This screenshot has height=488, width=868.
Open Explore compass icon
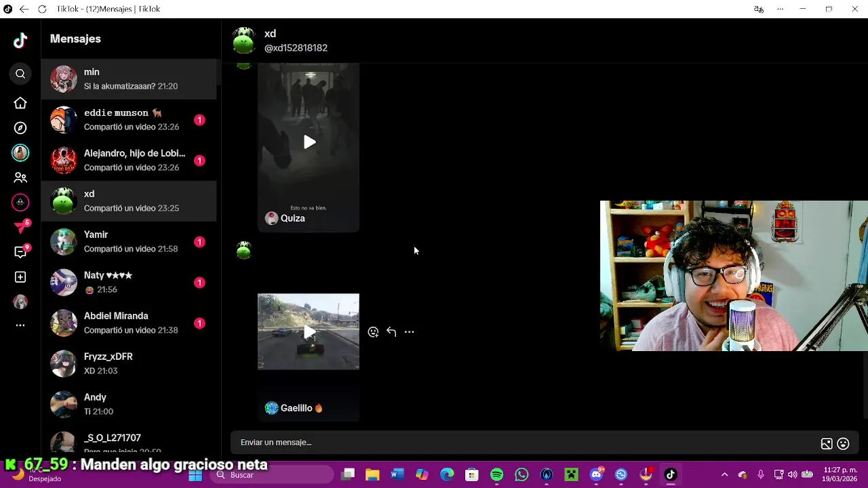20,128
